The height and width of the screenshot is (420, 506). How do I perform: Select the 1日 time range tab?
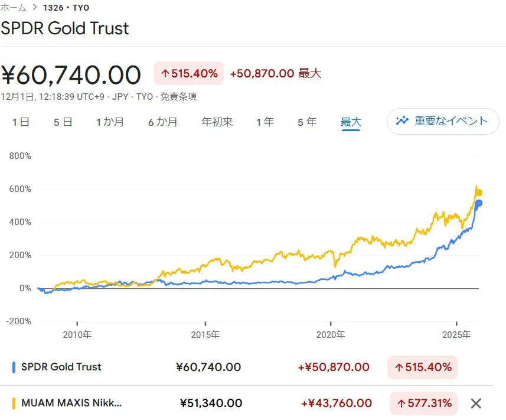(x=21, y=122)
